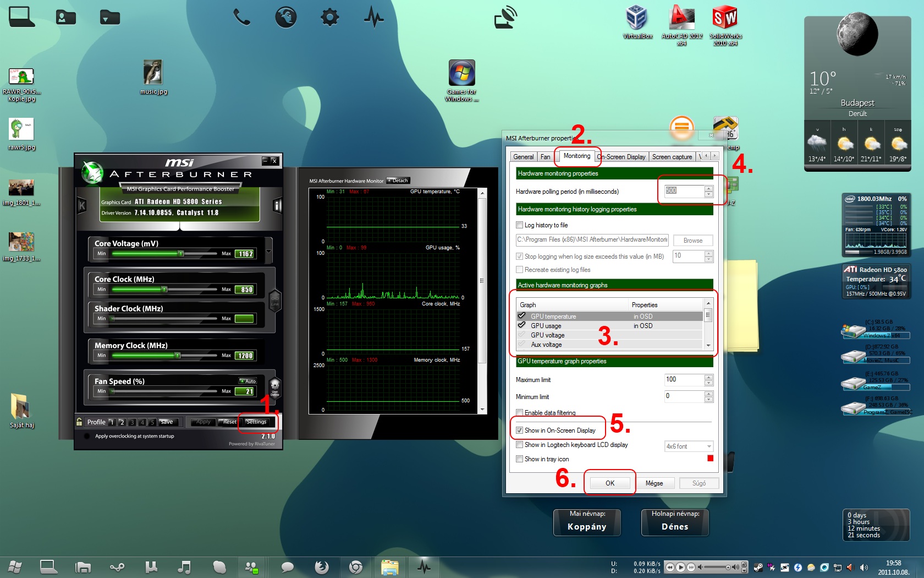Pick the red tray icon color swatch
This screenshot has width=924, height=578.
pos(710,459)
